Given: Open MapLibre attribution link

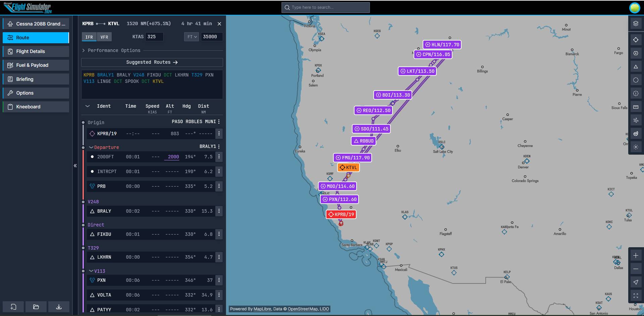Looking at the screenshot, I should (x=262, y=309).
